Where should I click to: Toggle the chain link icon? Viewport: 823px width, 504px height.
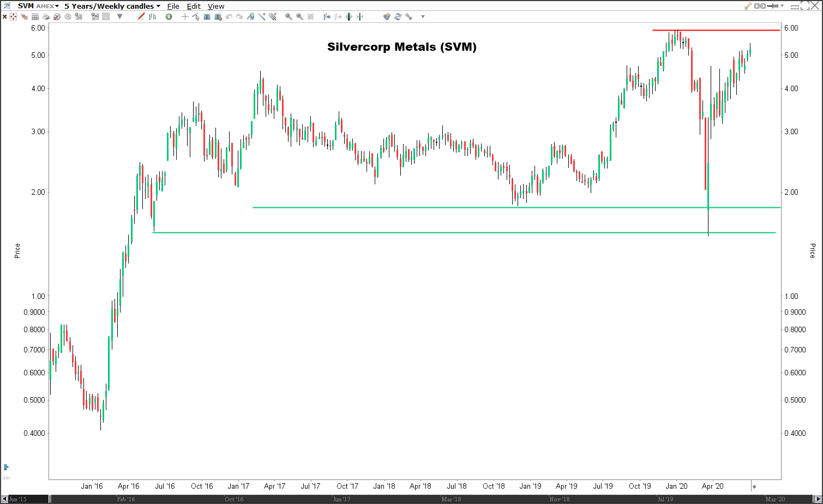[760, 6]
